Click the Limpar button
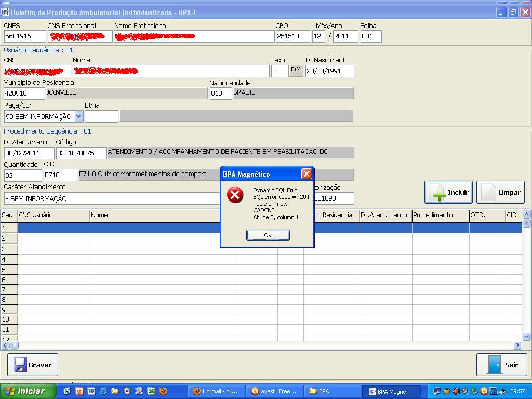Screen dimensions: 532x399 [500, 192]
